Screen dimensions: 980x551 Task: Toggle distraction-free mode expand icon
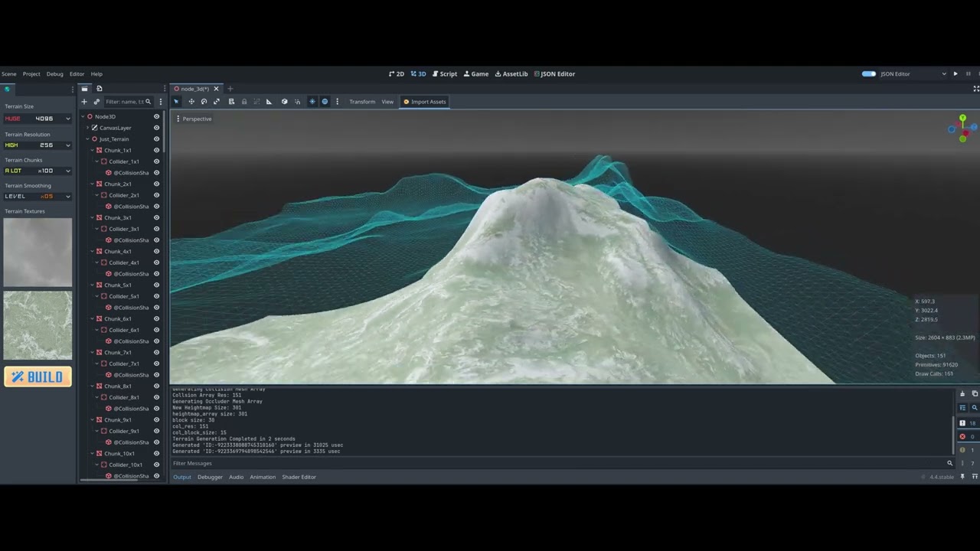pos(976,89)
